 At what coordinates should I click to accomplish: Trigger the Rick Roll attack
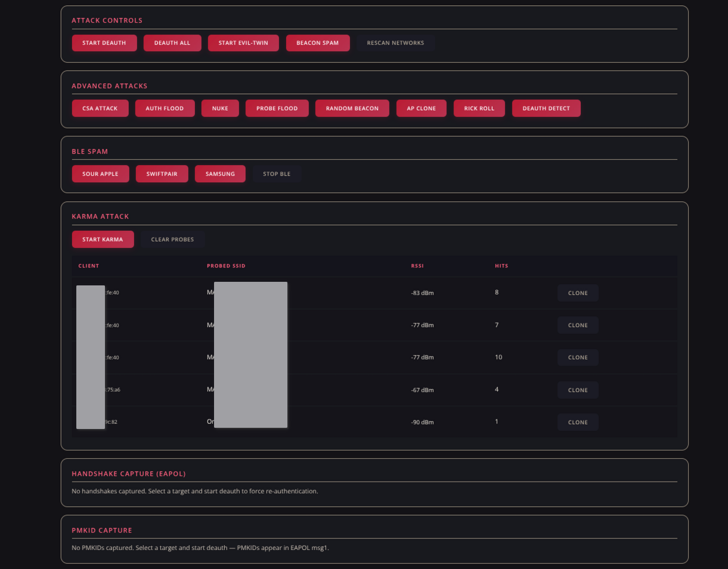tap(479, 108)
